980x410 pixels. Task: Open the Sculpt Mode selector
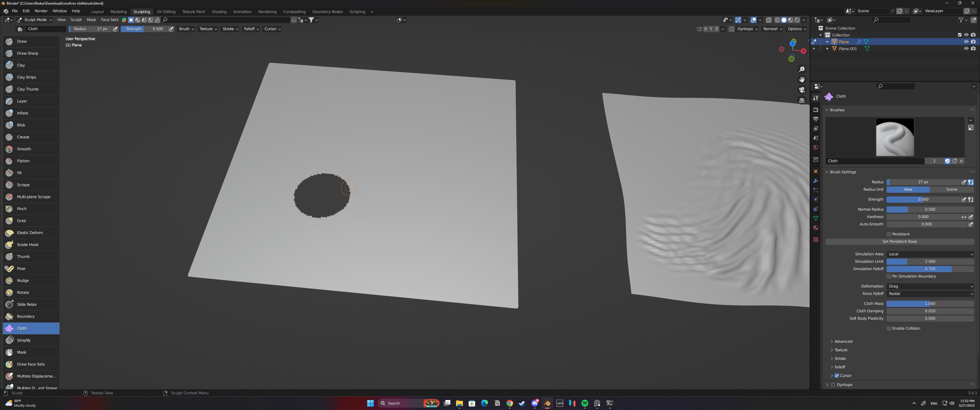pos(35,20)
